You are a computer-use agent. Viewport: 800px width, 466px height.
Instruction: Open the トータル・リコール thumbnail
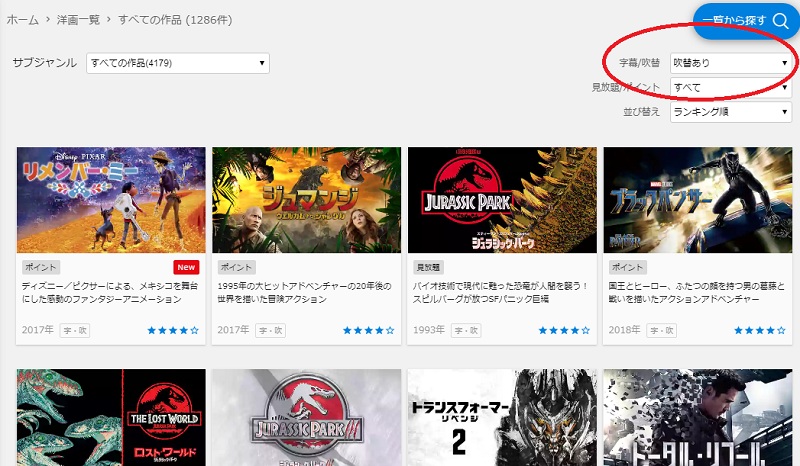click(697, 418)
